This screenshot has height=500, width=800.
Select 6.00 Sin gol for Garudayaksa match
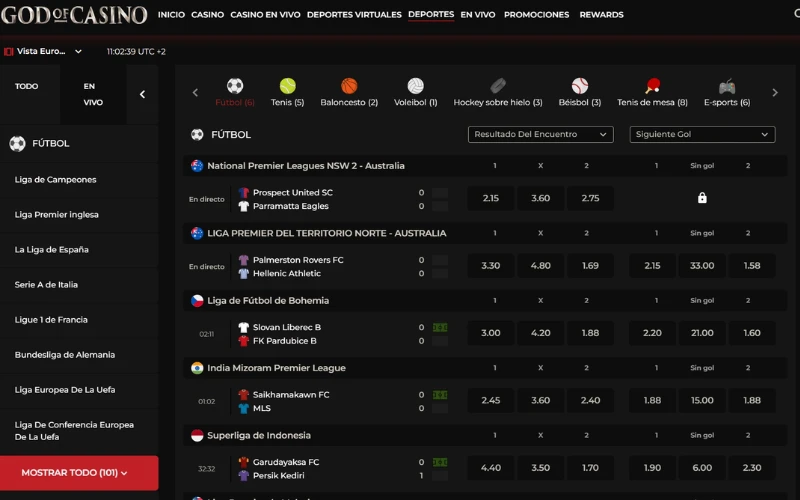(702, 467)
